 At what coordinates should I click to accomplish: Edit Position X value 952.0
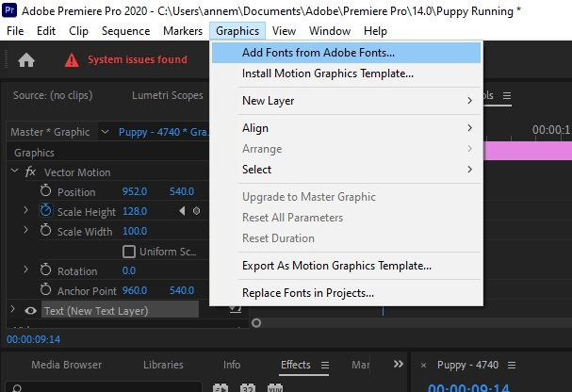pos(135,191)
